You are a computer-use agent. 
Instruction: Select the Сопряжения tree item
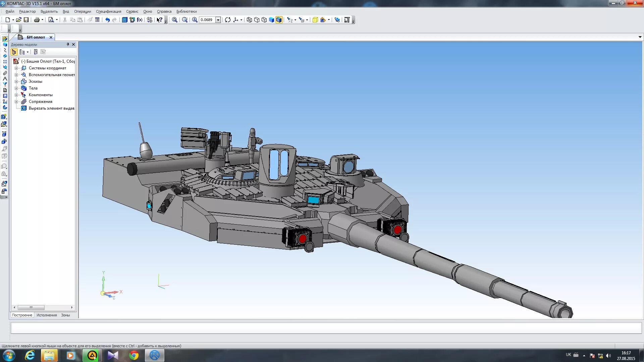(40, 102)
